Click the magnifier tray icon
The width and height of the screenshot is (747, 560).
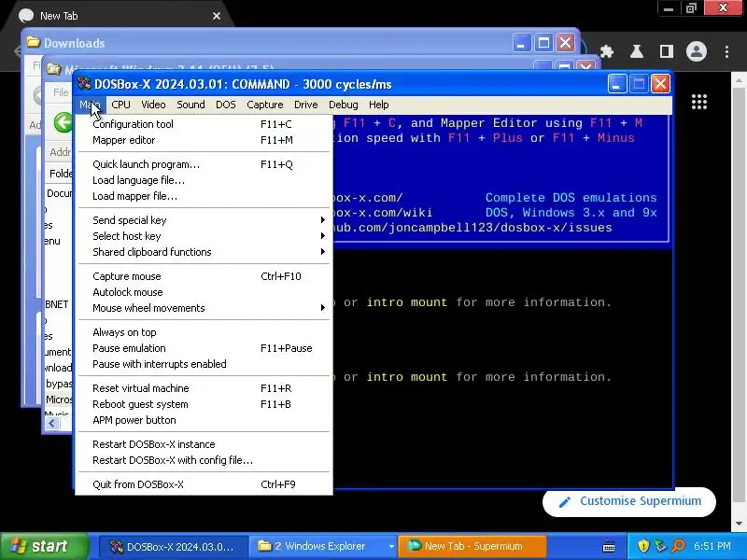coord(678,546)
